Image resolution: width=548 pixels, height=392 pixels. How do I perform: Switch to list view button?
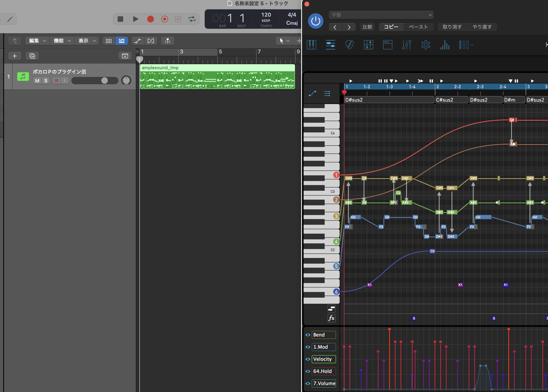pos(122,41)
